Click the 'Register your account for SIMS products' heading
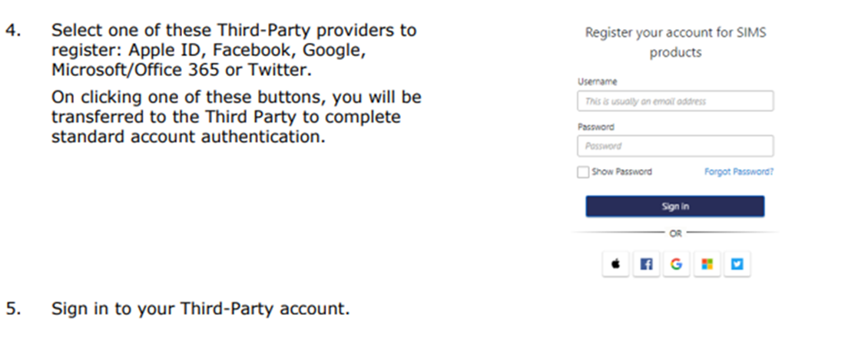The image size is (868, 354). click(675, 43)
